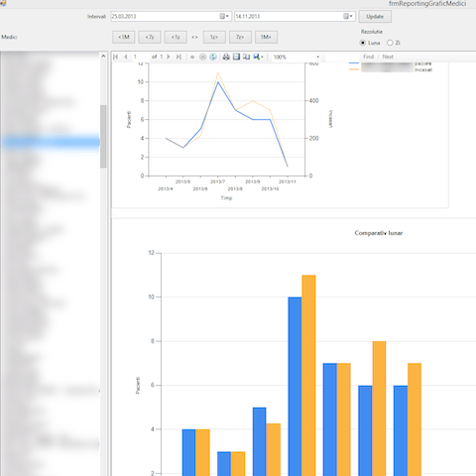Go to previous report page
Image resolution: width=476 pixels, height=476 pixels.
click(x=126, y=57)
